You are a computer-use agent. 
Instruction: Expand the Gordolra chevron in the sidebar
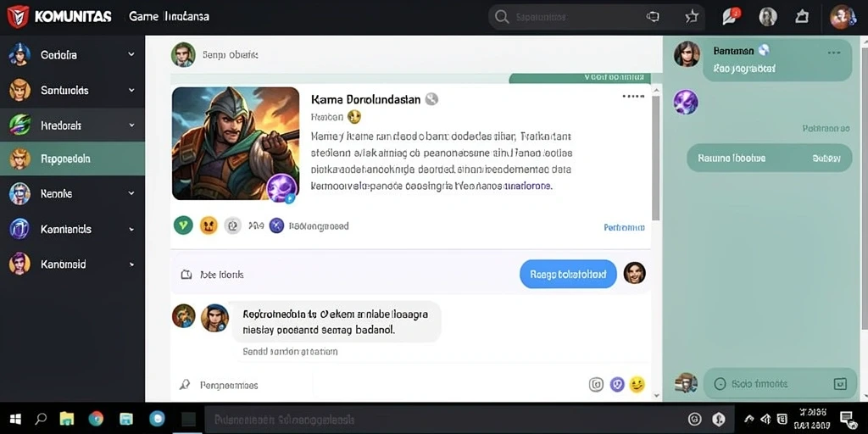click(x=131, y=54)
